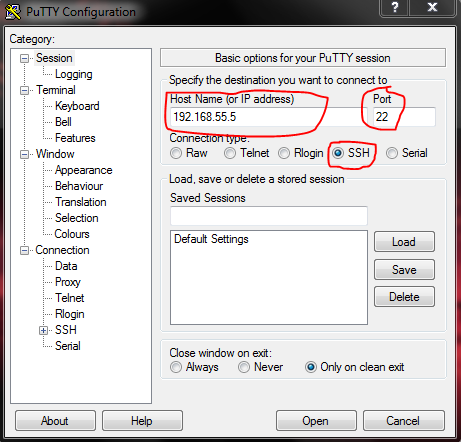Open the Serial category in tree

coord(68,346)
